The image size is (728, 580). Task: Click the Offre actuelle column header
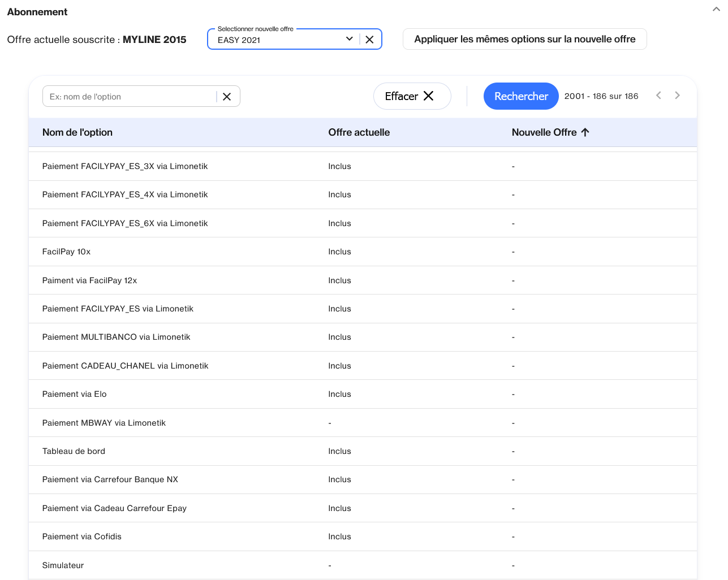[359, 132]
